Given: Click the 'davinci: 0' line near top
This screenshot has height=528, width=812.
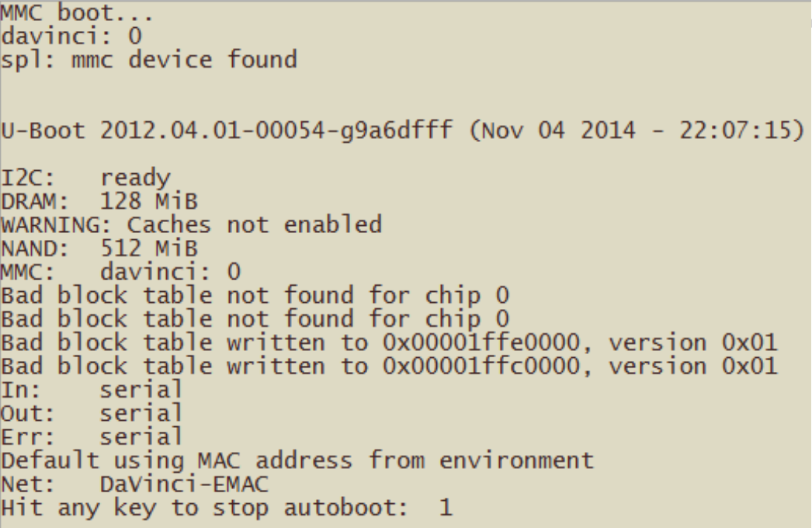Looking at the screenshot, I should [71, 36].
